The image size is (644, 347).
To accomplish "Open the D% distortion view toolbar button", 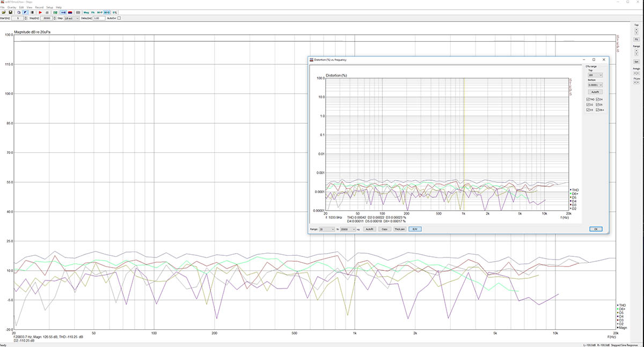I will click(x=115, y=12).
